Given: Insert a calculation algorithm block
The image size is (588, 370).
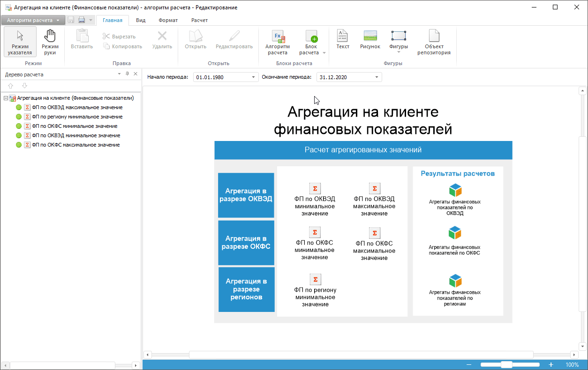Looking at the screenshot, I should (277, 41).
